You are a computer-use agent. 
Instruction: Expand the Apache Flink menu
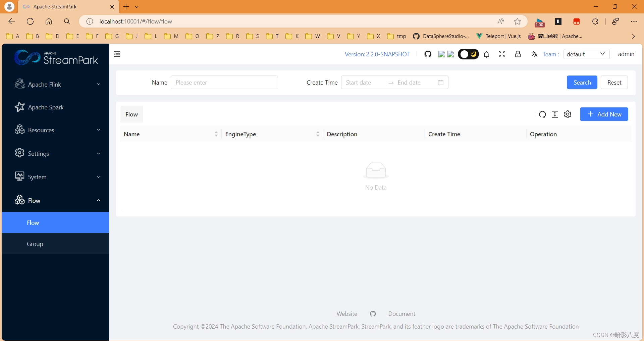pos(55,84)
